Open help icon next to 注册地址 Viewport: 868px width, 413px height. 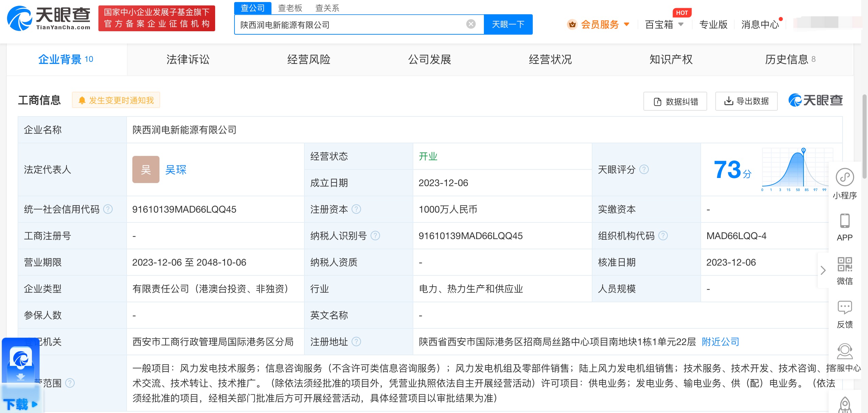click(x=356, y=342)
